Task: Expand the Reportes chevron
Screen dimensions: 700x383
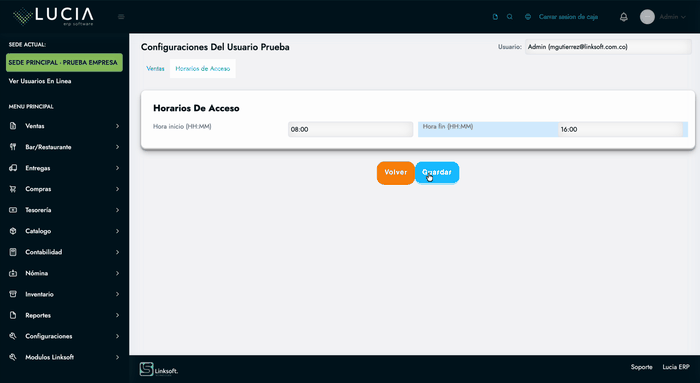Action: [117, 315]
